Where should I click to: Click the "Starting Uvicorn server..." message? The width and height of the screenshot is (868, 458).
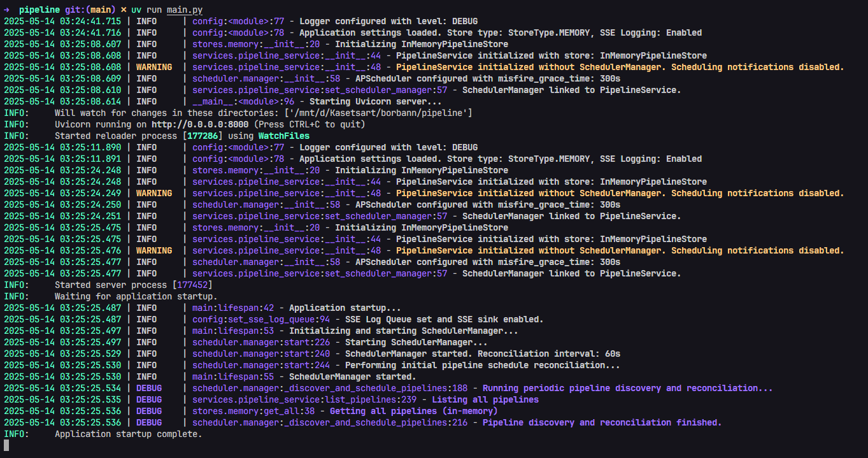pos(374,101)
